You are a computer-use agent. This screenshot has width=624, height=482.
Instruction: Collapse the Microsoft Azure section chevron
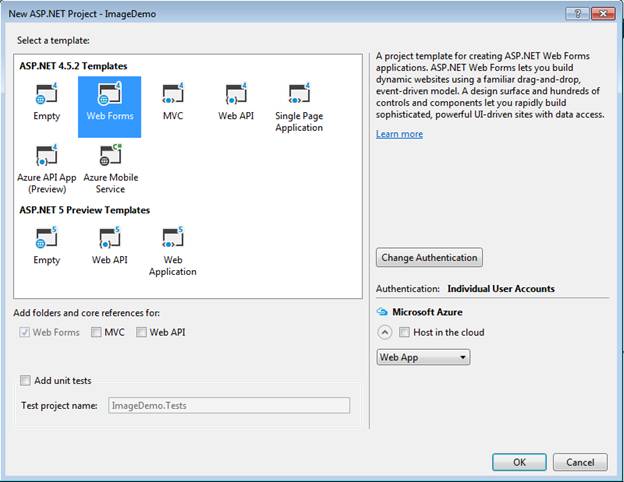coord(384,332)
